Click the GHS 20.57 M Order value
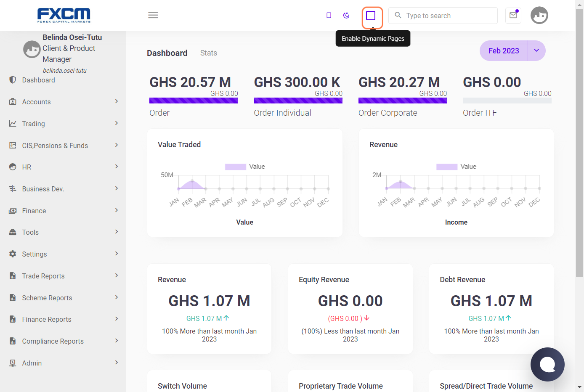 pos(190,82)
